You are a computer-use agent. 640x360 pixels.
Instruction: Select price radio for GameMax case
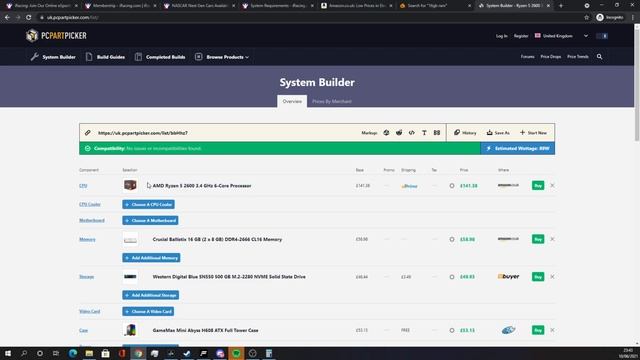click(x=452, y=330)
